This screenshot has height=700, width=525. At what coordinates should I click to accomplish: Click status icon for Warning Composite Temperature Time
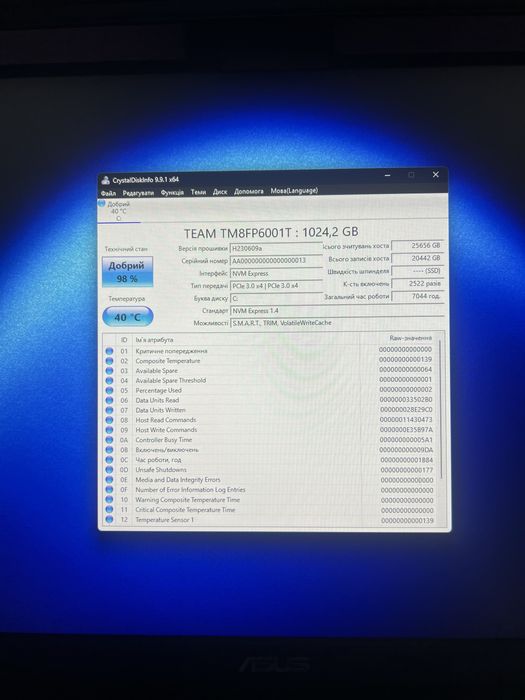pyautogui.click(x=109, y=500)
